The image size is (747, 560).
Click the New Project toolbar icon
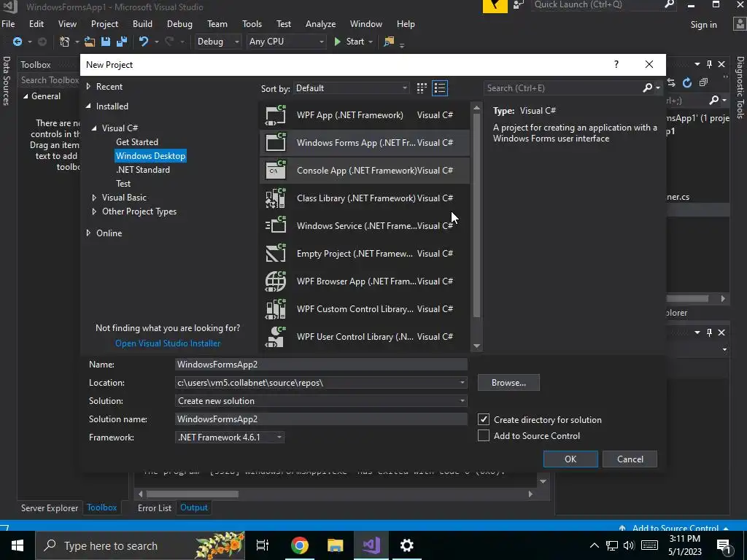coord(64,42)
